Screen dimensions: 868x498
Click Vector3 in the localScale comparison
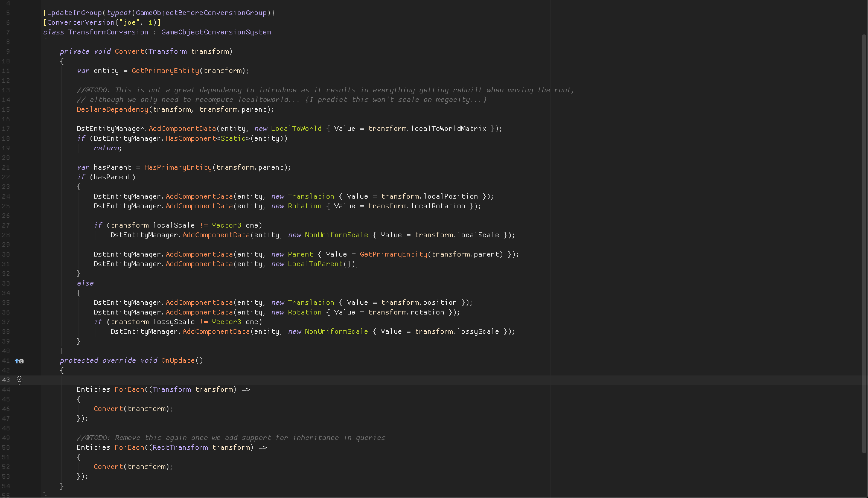point(226,225)
